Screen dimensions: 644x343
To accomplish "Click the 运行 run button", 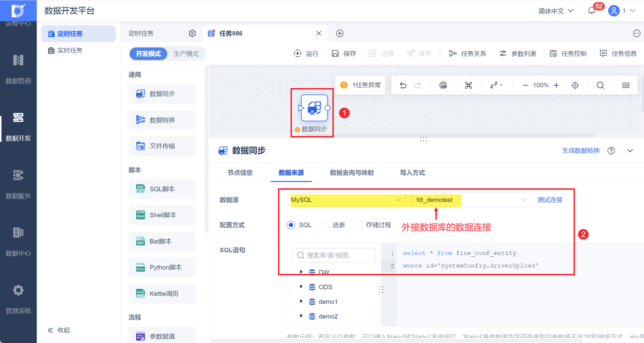I will tap(306, 53).
